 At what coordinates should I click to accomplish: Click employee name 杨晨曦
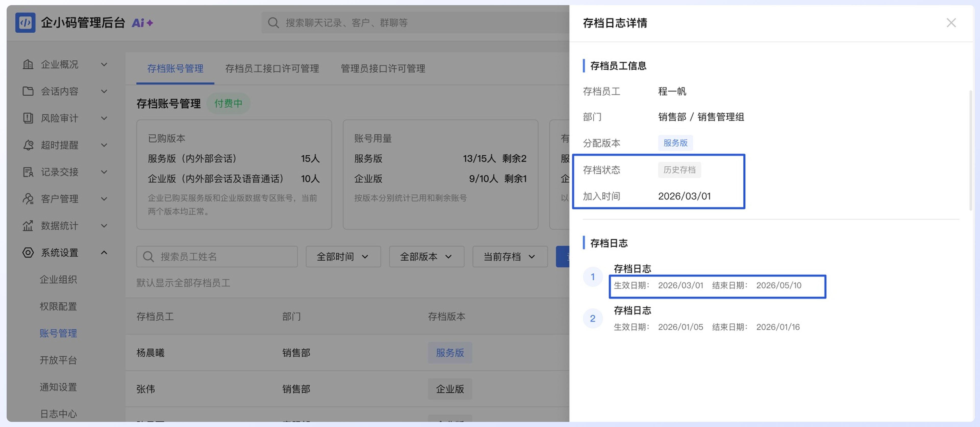[x=150, y=353]
